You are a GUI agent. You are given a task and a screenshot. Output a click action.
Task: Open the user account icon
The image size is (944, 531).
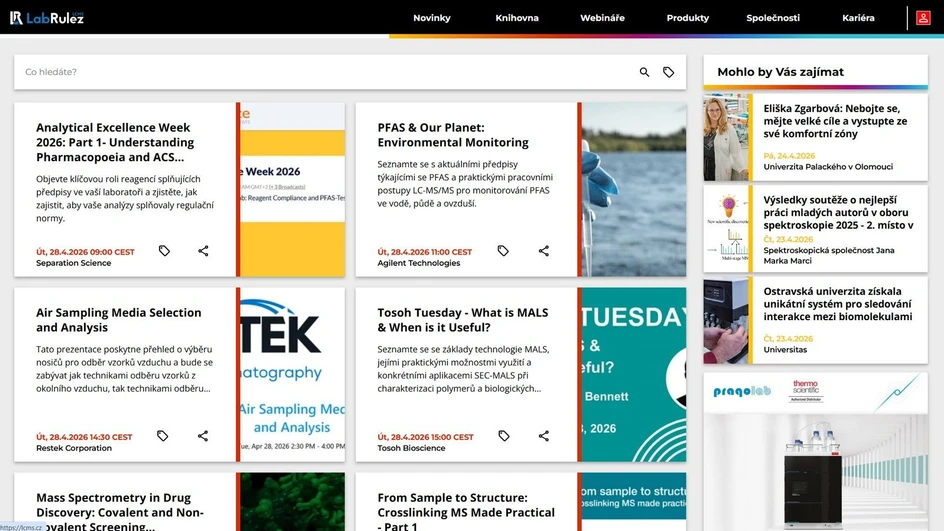click(x=923, y=18)
